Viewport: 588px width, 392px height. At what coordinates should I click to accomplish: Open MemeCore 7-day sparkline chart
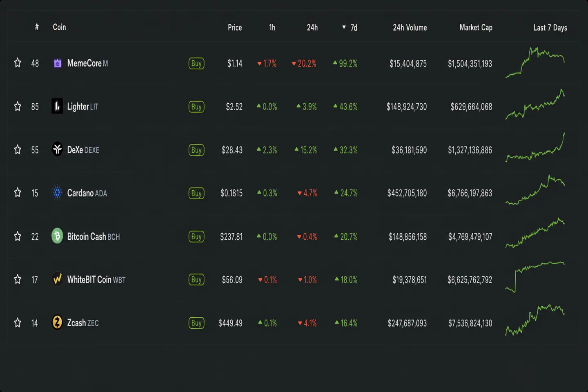(535, 62)
